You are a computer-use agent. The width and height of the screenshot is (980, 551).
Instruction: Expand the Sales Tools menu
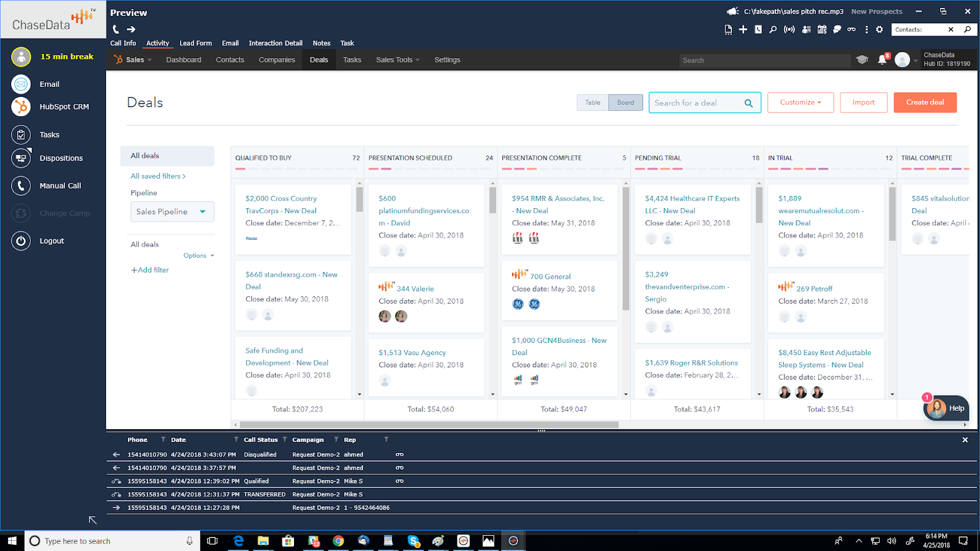click(x=397, y=59)
